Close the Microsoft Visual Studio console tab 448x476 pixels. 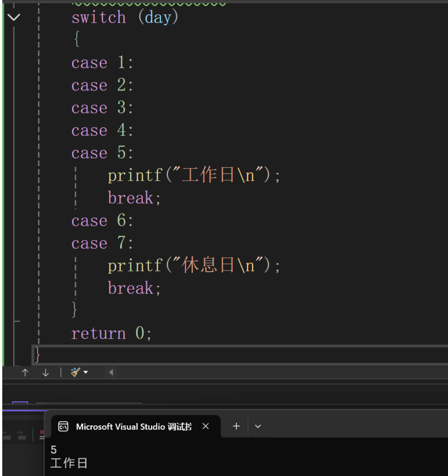point(206,426)
